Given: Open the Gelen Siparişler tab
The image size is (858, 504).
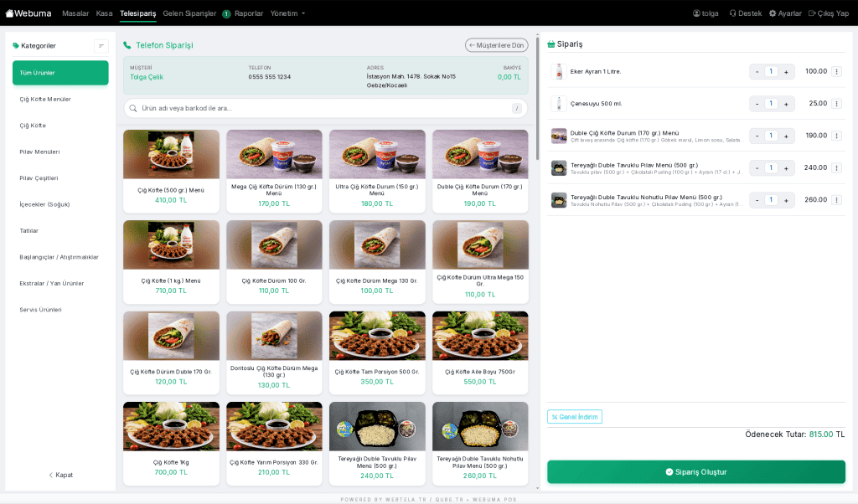Looking at the screenshot, I should coord(190,13).
